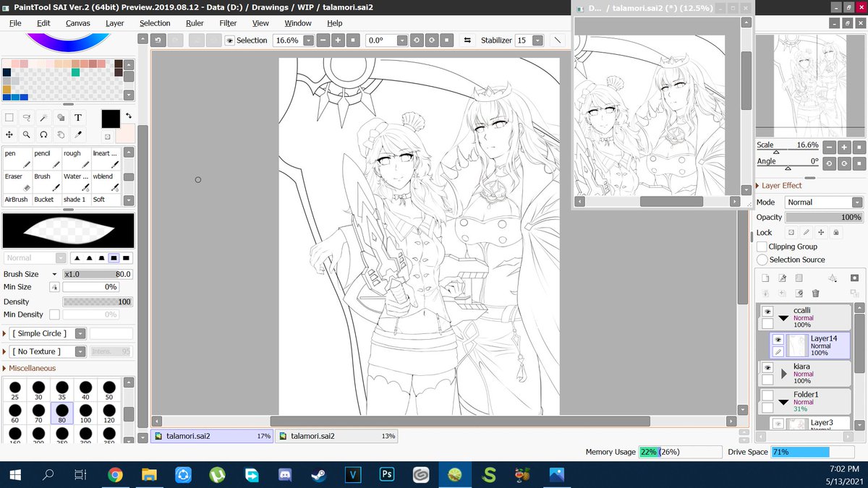Select the Rotate view tool
Screen dimensions: 868x488
point(44,134)
